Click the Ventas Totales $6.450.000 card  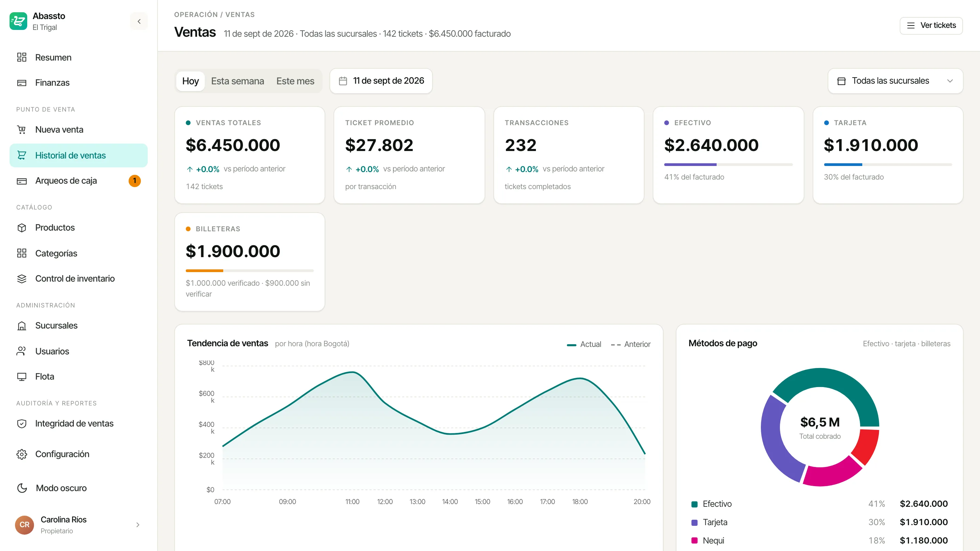tap(249, 155)
